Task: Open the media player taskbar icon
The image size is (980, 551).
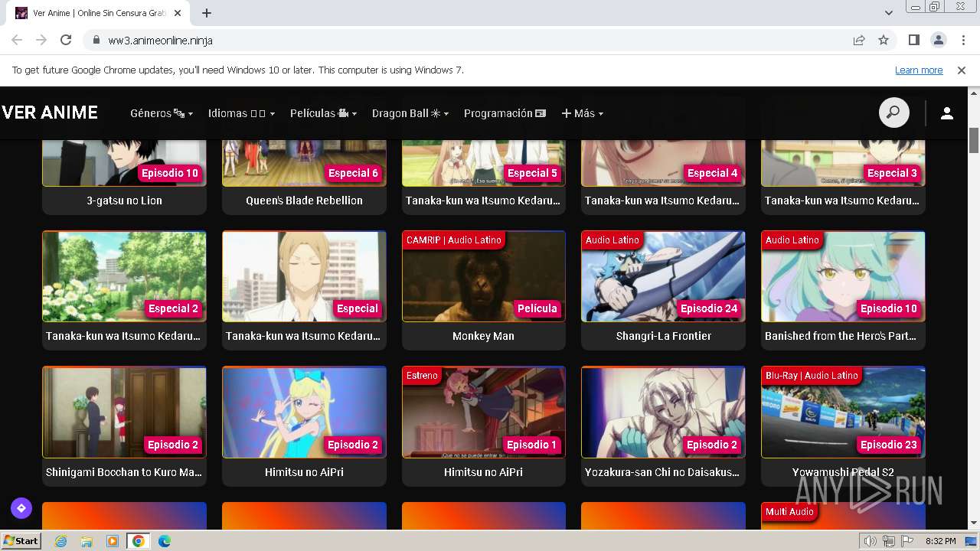Action: tap(113, 541)
